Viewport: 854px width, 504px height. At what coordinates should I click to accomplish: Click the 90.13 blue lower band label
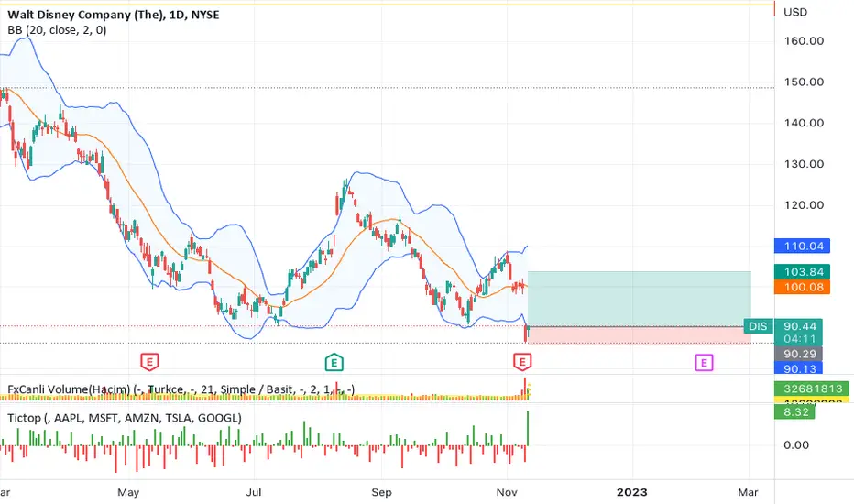(x=799, y=368)
